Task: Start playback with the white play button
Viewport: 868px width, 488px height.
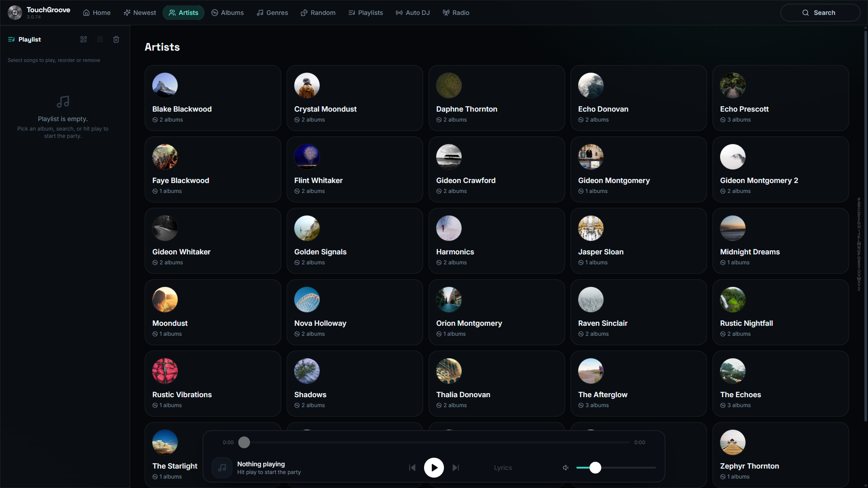Action: tap(434, 468)
